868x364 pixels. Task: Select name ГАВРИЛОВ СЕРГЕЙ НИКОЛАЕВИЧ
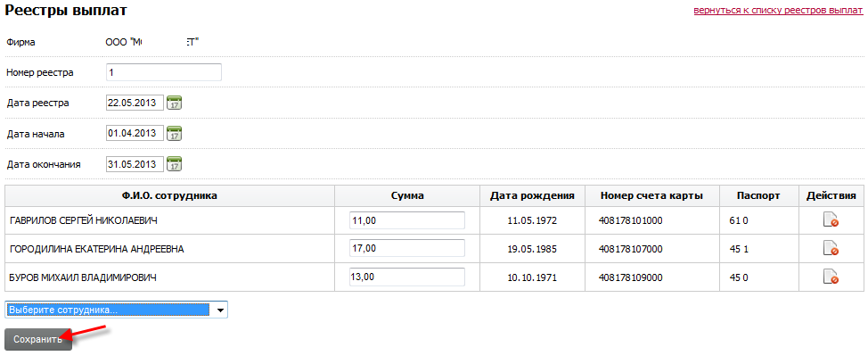pos(84,221)
